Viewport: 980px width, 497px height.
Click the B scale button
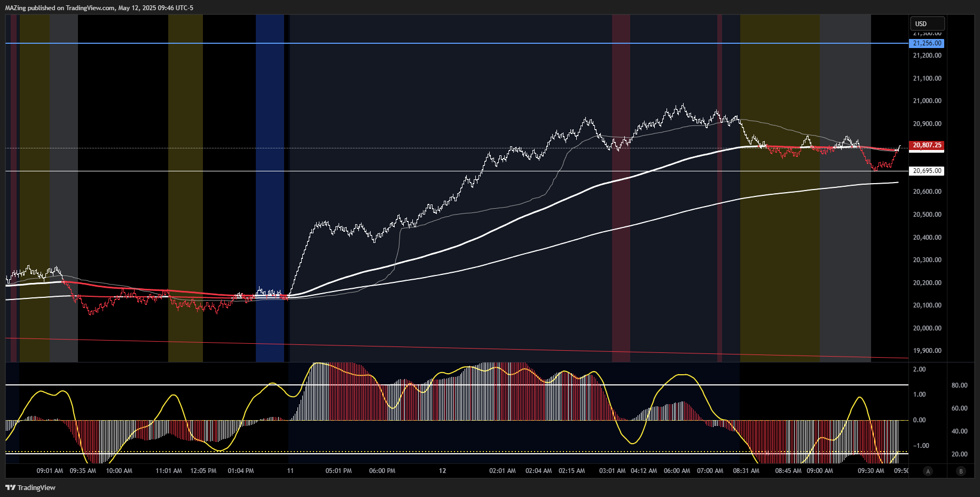[961, 471]
